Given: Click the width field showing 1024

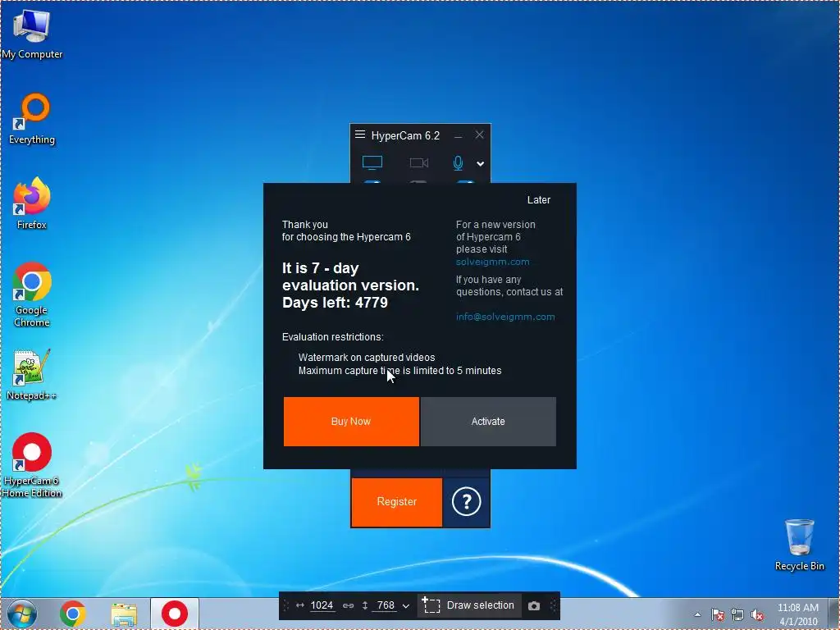Looking at the screenshot, I should pos(322,605).
